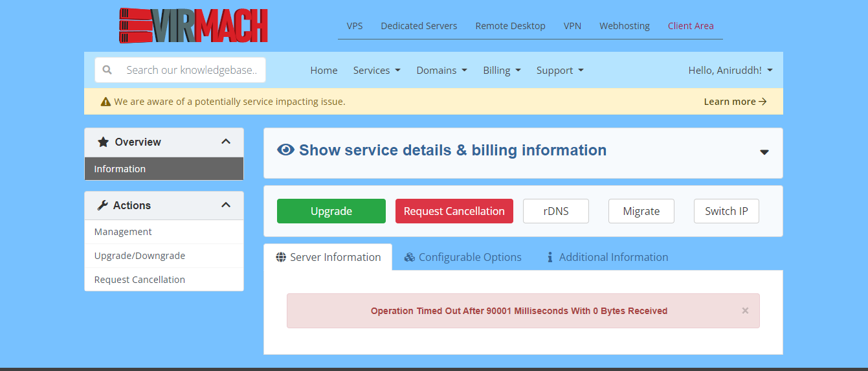Collapse the Actions sidebar panel chevron

pyautogui.click(x=226, y=205)
